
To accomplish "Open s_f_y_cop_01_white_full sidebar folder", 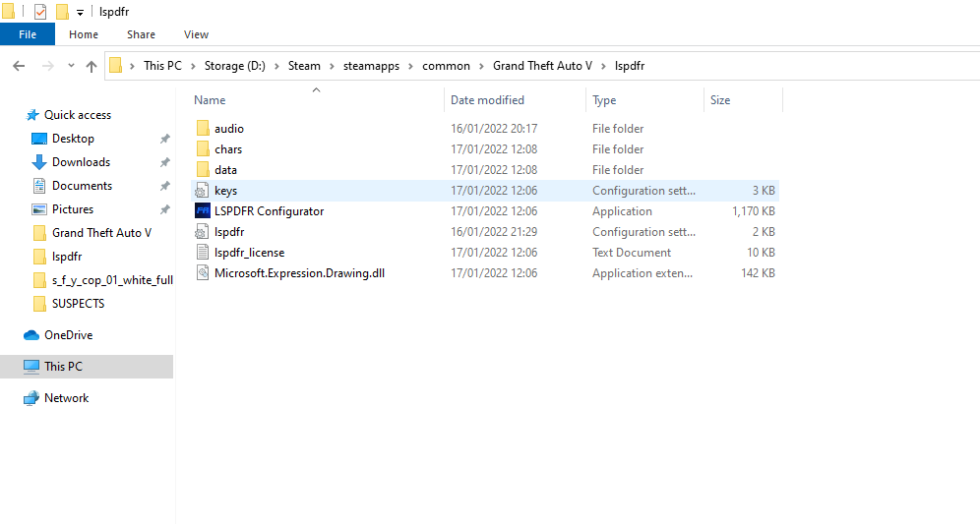I will click(112, 280).
